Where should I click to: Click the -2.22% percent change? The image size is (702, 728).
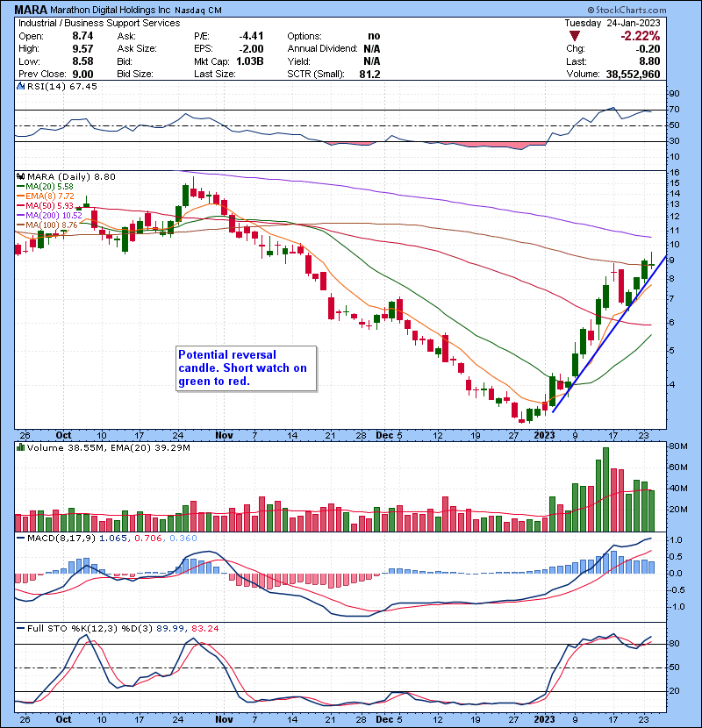pyautogui.click(x=641, y=36)
